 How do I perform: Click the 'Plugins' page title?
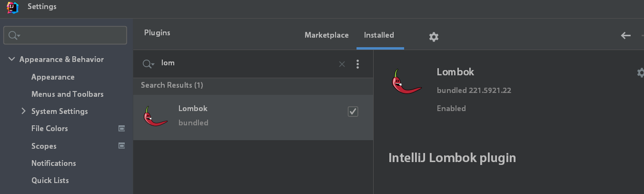(157, 33)
